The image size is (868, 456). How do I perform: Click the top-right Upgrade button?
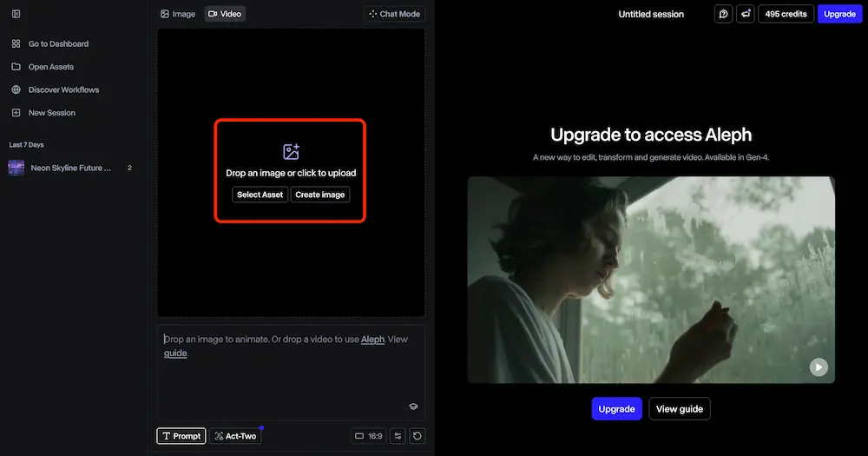pyautogui.click(x=839, y=14)
